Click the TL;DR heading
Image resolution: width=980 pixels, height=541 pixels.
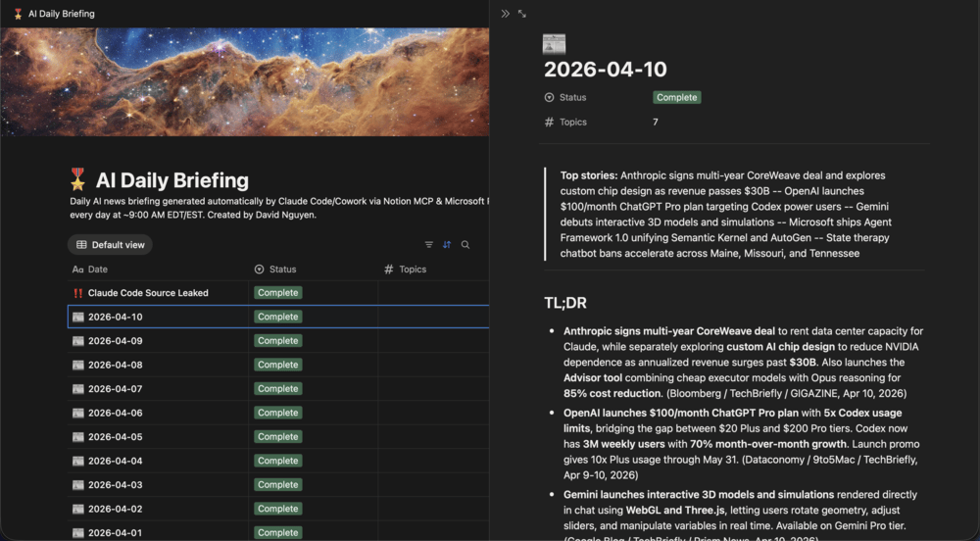565,303
